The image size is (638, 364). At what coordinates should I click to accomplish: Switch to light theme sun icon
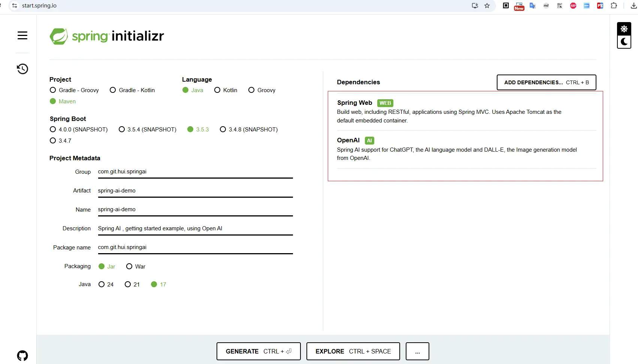coord(624,29)
